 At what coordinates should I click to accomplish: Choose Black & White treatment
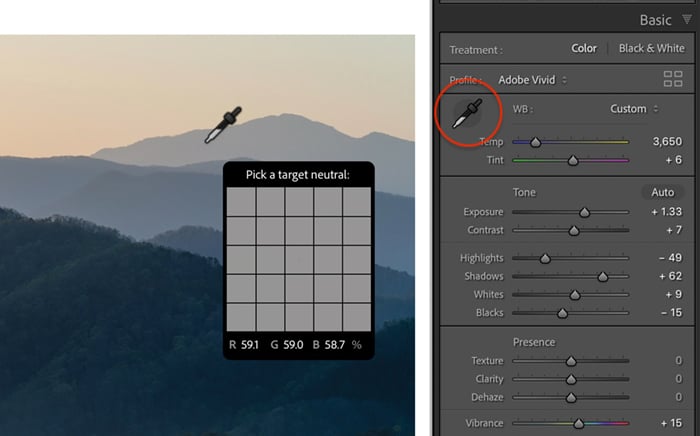tap(651, 48)
